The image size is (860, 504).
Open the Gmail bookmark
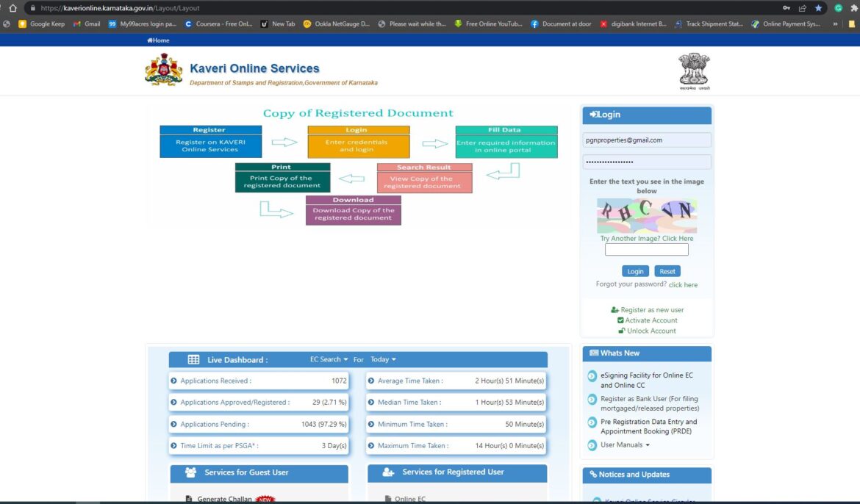tap(87, 24)
